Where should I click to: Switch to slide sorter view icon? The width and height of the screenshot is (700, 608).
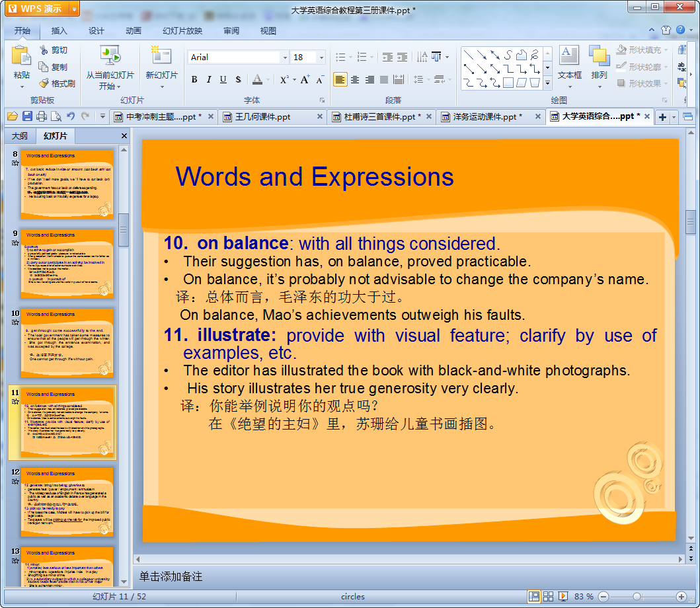(548, 596)
